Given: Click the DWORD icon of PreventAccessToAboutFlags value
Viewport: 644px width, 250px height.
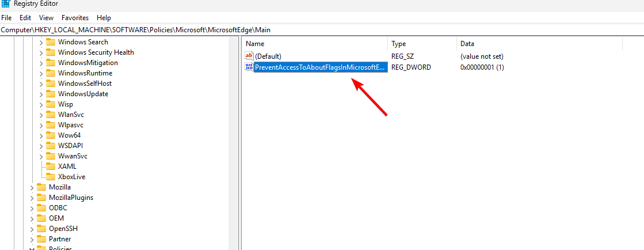Looking at the screenshot, I should point(249,67).
